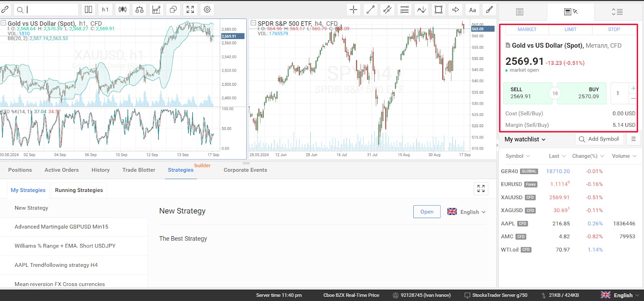
Task: Collapse the Gold vs US Dollar chart legend
Action: [x=3, y=23]
